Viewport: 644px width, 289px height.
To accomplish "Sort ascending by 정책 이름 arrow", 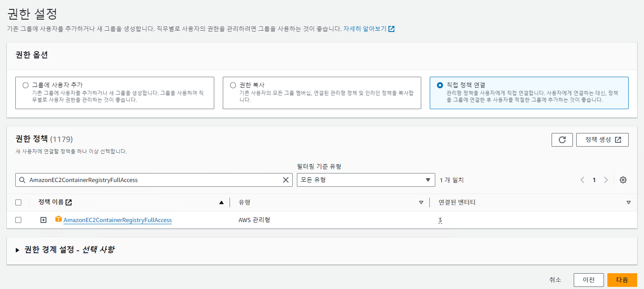I will coord(221,202).
